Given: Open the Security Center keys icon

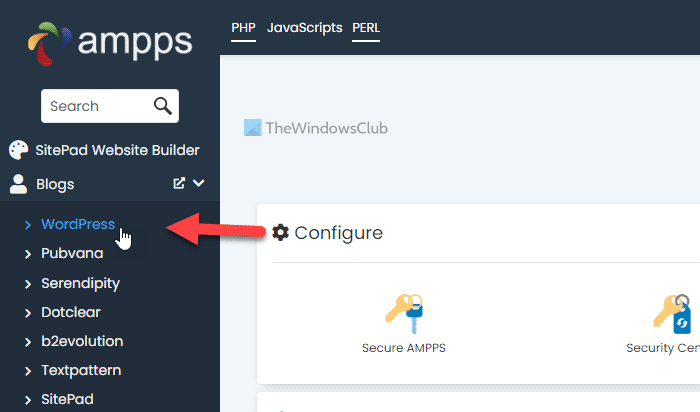Looking at the screenshot, I should [672, 313].
